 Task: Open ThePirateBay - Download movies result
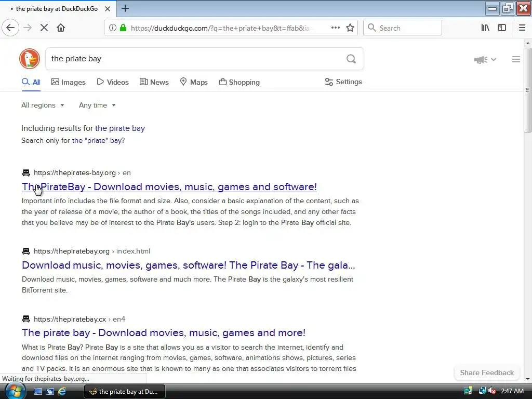pos(169,187)
